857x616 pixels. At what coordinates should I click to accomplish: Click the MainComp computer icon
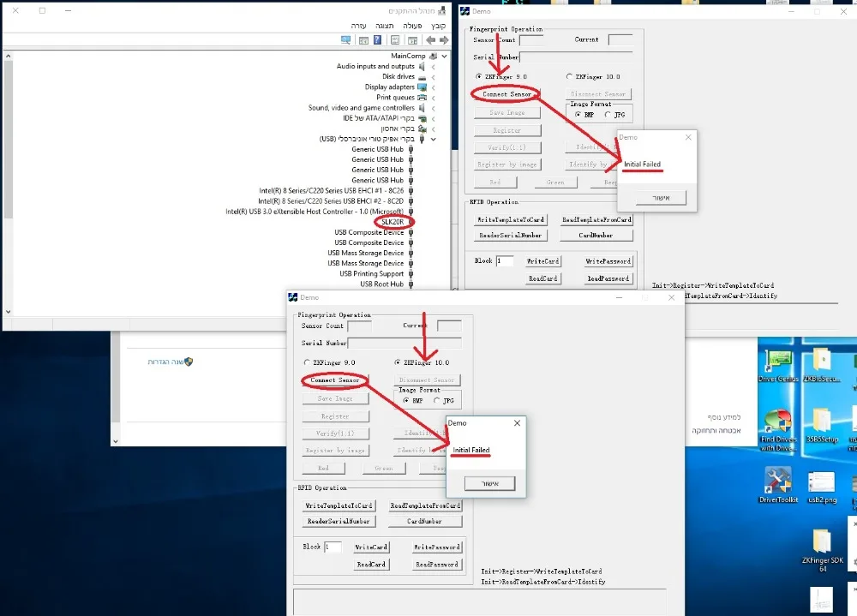point(433,56)
